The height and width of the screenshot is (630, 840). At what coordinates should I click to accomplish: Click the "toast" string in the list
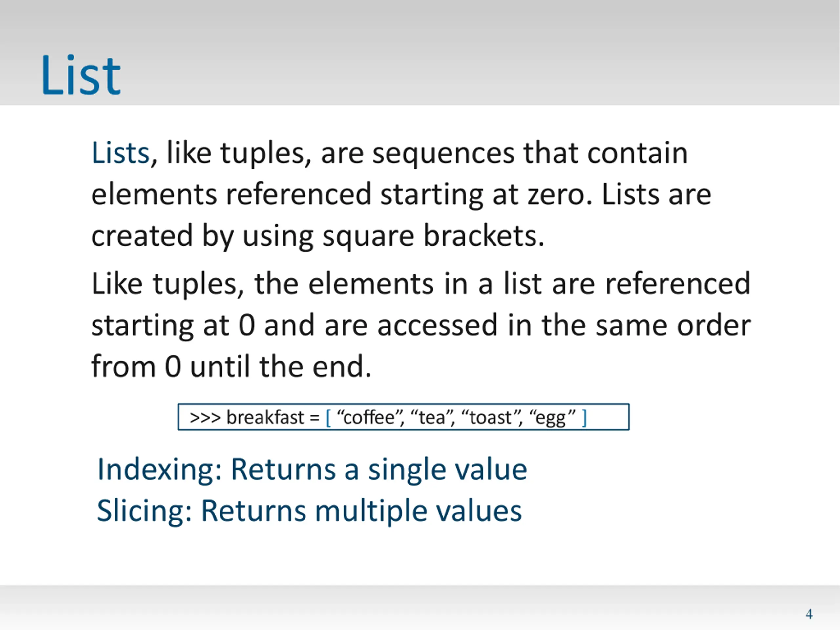490,418
